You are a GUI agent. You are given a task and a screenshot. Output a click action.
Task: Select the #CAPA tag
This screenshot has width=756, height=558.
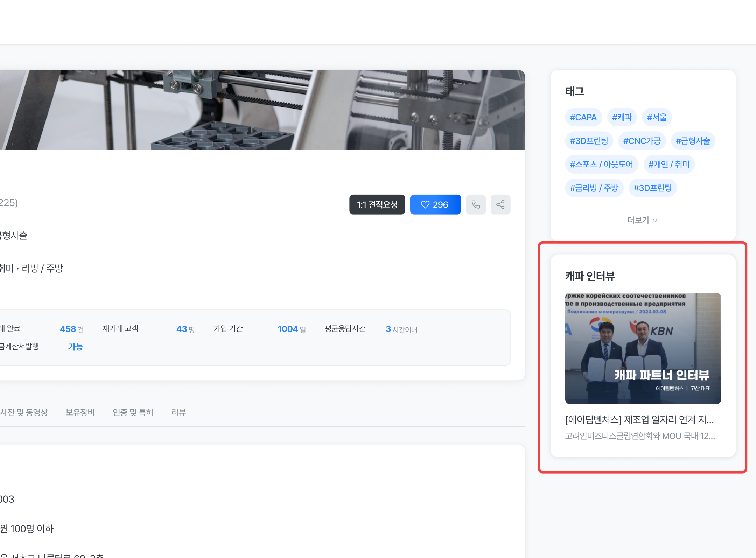click(x=583, y=117)
